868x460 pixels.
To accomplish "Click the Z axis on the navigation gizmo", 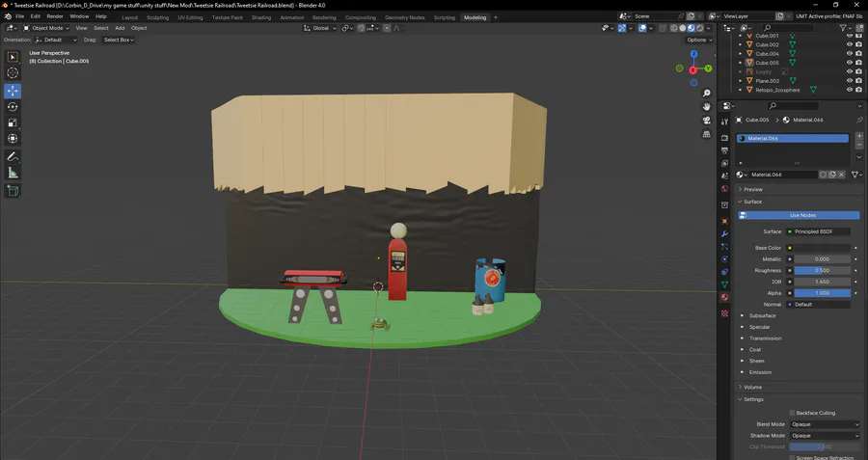I will coord(693,54).
